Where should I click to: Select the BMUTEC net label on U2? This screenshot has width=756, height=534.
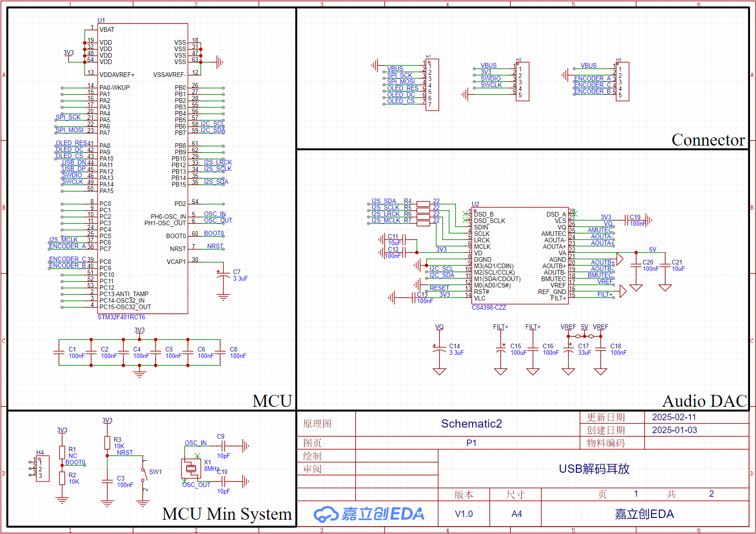(600, 275)
